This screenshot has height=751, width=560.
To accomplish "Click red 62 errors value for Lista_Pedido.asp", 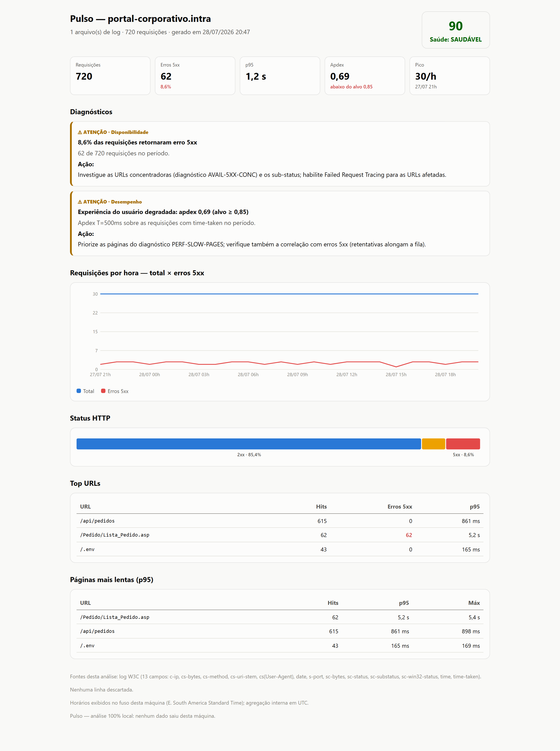I will point(409,535).
